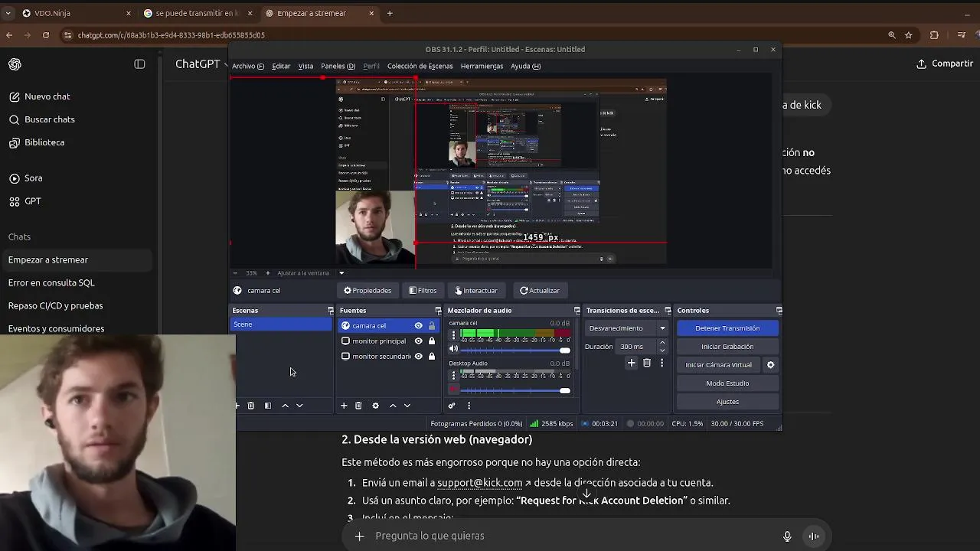
Task: Unlock the monitor secundario source
Action: pos(432,357)
